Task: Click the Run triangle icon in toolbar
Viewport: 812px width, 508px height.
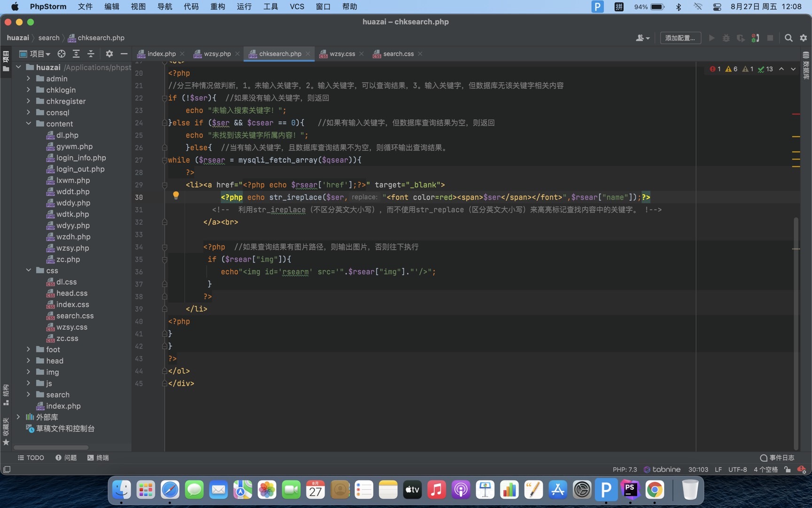Action: click(711, 38)
